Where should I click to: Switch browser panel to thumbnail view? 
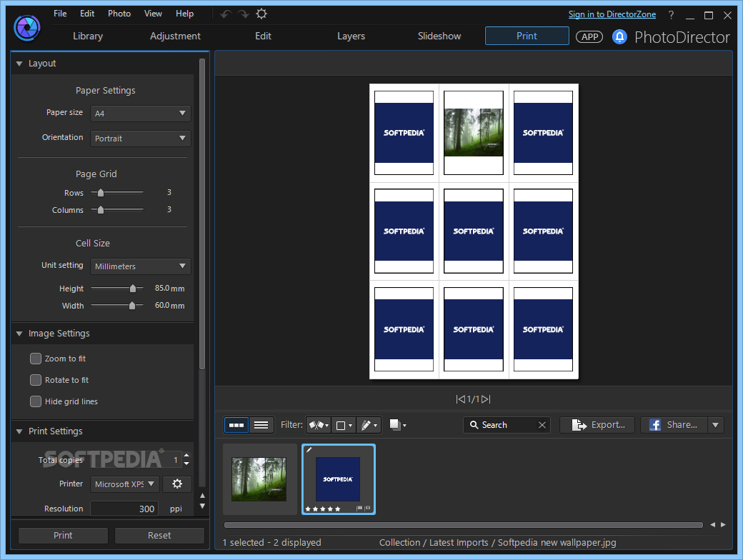236,425
